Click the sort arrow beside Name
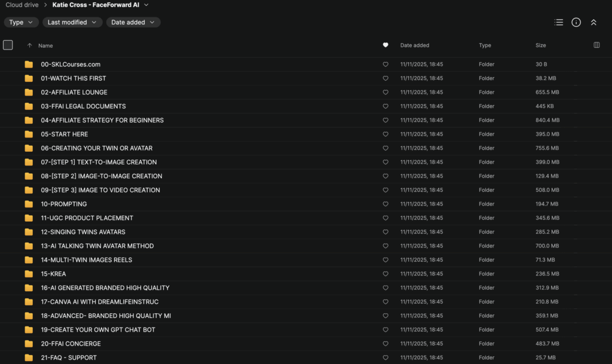 (x=29, y=45)
